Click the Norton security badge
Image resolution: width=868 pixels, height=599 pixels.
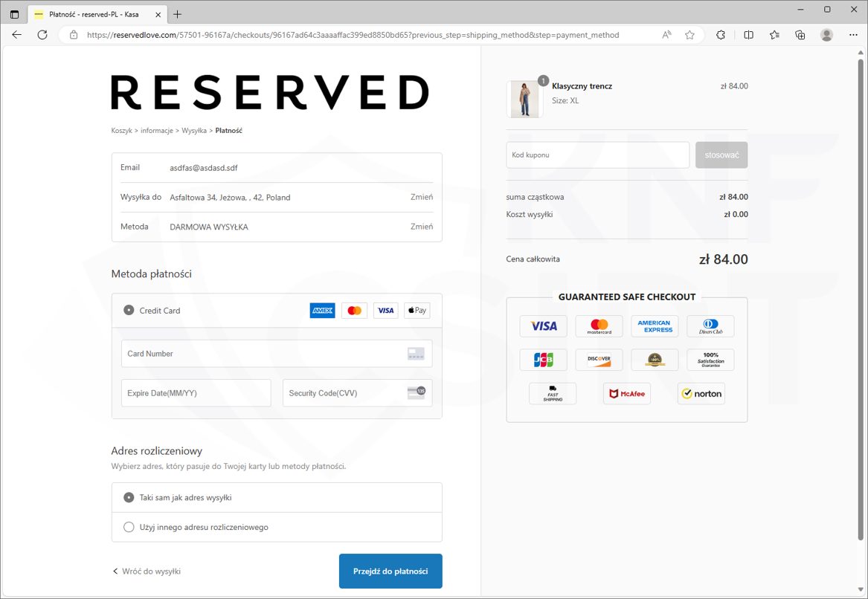(x=701, y=394)
